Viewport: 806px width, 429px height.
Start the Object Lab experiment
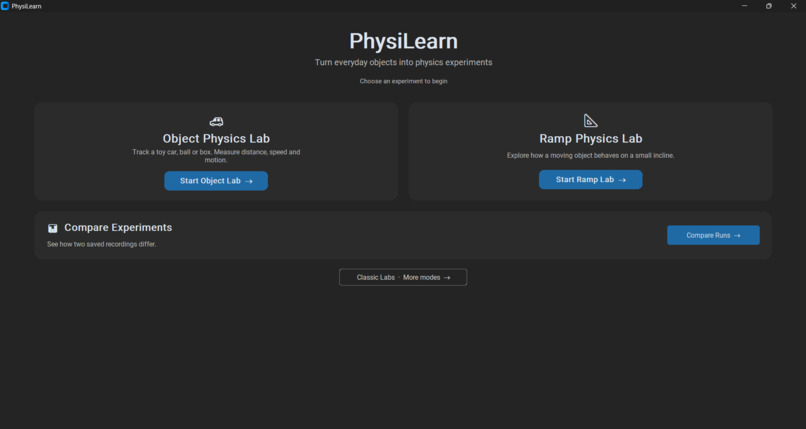point(216,181)
